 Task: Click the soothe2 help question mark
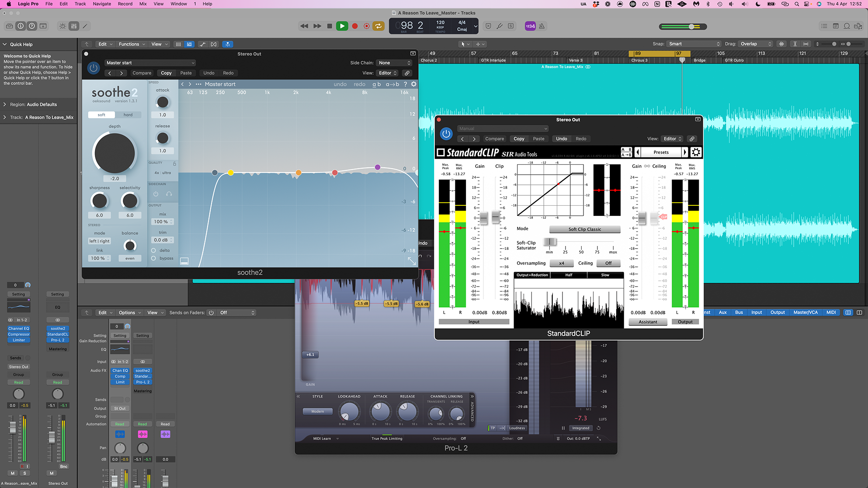coord(405,84)
